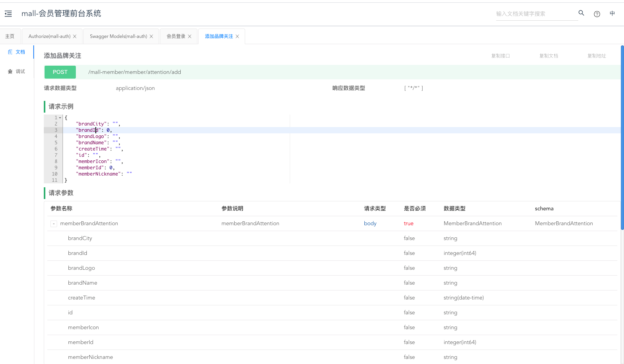Viewport: 624px width, 364px height.
Task: Open the help question-mark icon
Action: coord(597,14)
